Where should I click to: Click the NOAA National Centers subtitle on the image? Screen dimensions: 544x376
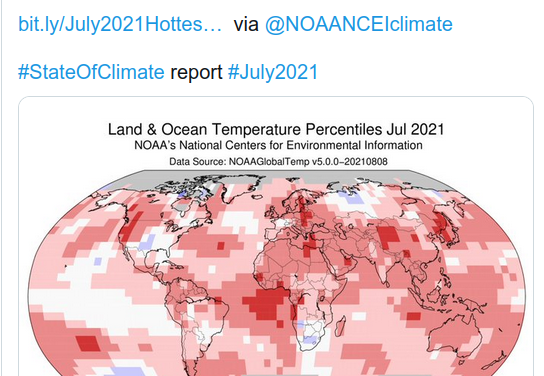click(x=278, y=145)
